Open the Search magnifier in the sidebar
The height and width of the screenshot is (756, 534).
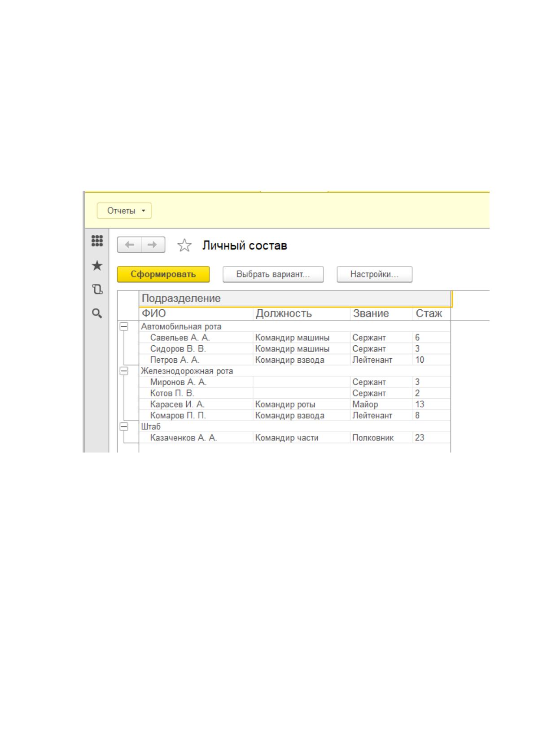(x=97, y=313)
